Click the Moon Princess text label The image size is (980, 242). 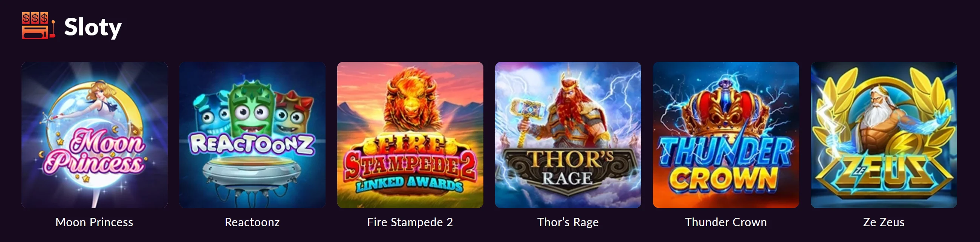(94, 222)
